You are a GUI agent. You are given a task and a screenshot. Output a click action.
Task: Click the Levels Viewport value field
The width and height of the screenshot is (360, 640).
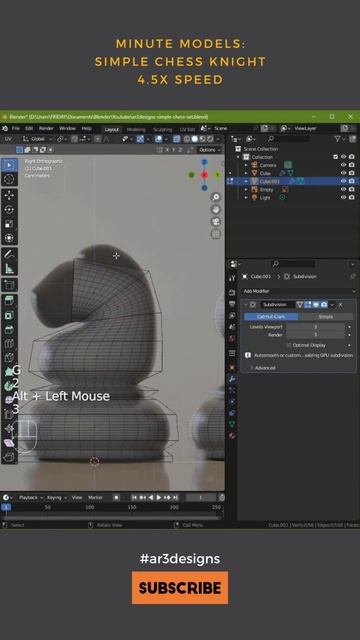316,327
